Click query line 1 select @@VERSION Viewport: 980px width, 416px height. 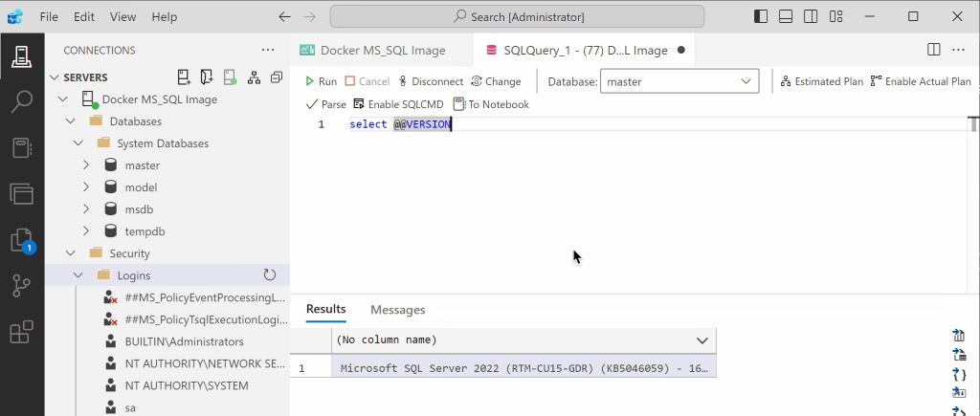400,124
